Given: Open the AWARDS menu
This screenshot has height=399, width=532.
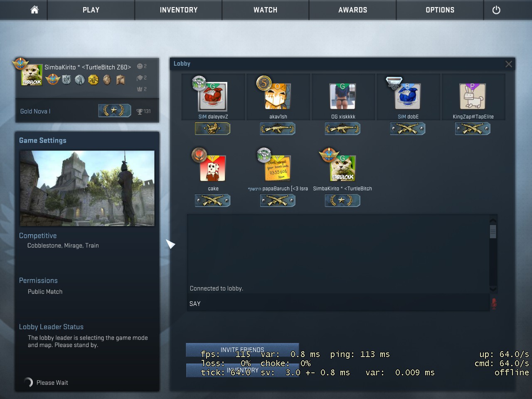Looking at the screenshot, I should (353, 10).
